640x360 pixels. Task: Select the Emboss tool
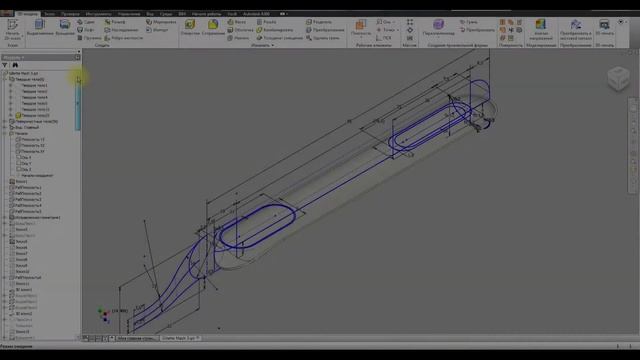tap(115, 22)
